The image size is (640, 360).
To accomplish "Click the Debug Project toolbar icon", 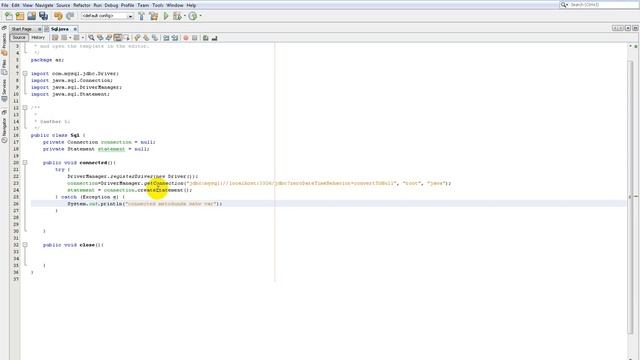I will [x=177, y=16].
